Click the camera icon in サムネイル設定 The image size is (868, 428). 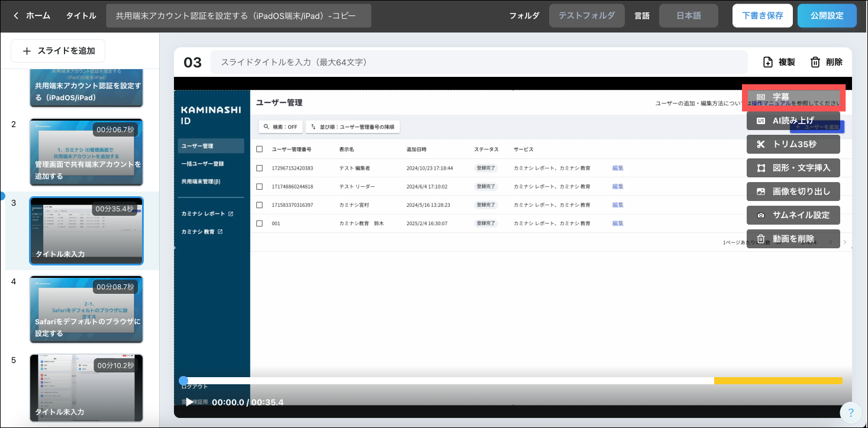(x=761, y=215)
